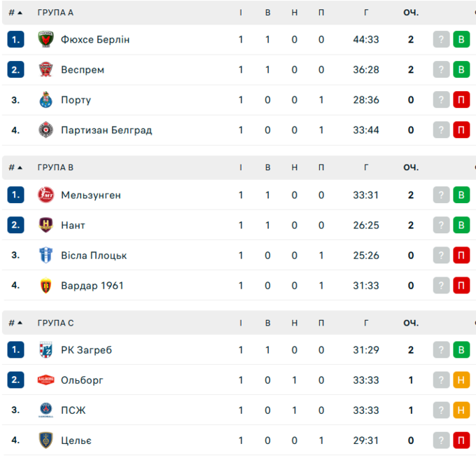This screenshot has height=458, width=476.
Task: Open the Nantes team crest
Action: (x=45, y=225)
